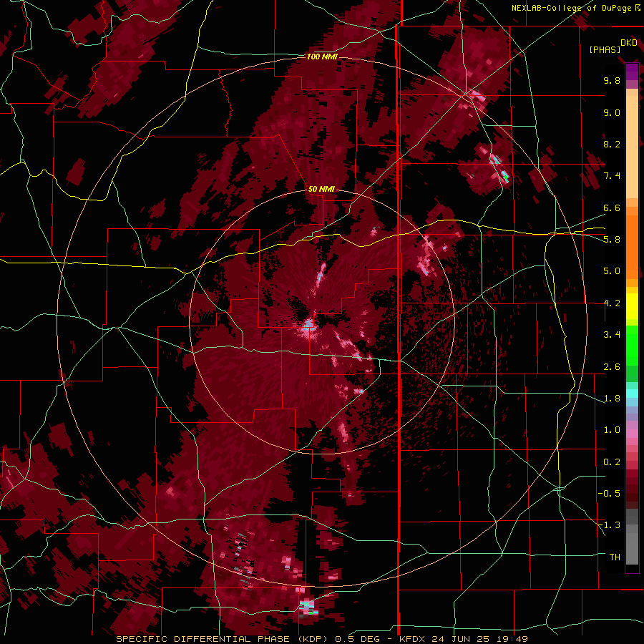Click the 5.8 value on the color scale
This screenshot has width=644, height=644.
pos(612,240)
